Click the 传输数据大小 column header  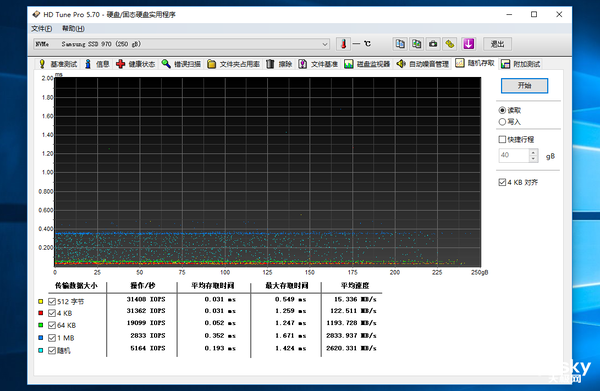[x=76, y=285]
